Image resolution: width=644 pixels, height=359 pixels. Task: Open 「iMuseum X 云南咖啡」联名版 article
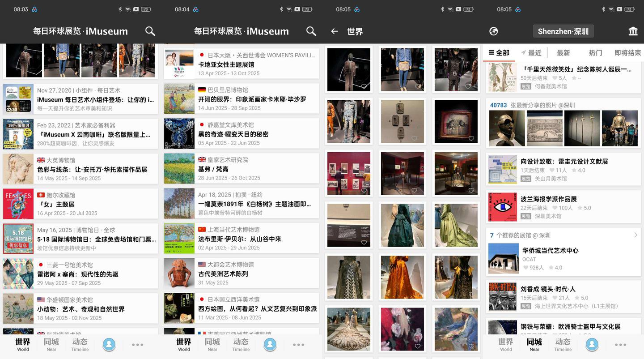point(80,134)
